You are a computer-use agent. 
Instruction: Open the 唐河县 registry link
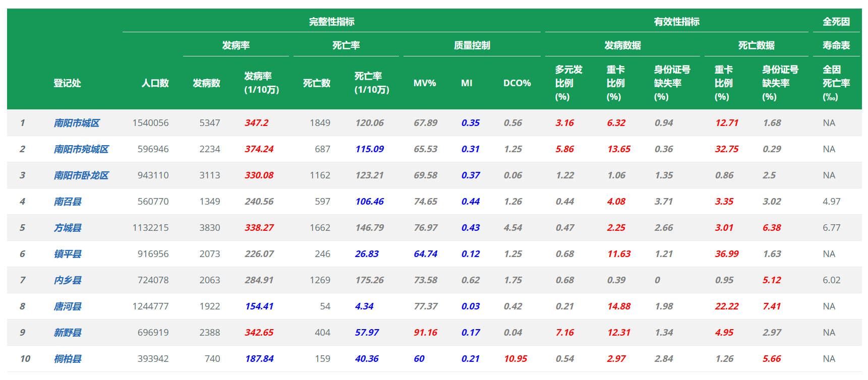(68, 306)
